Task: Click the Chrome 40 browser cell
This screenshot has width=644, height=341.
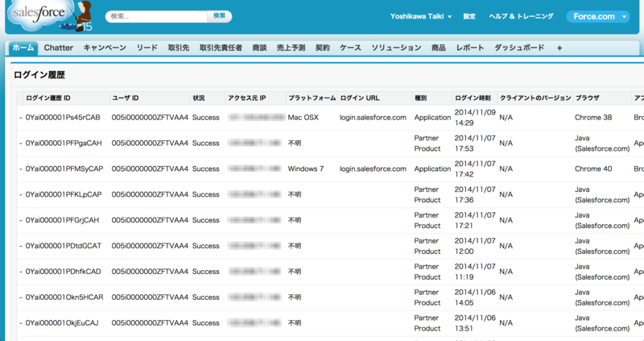Action: click(593, 168)
